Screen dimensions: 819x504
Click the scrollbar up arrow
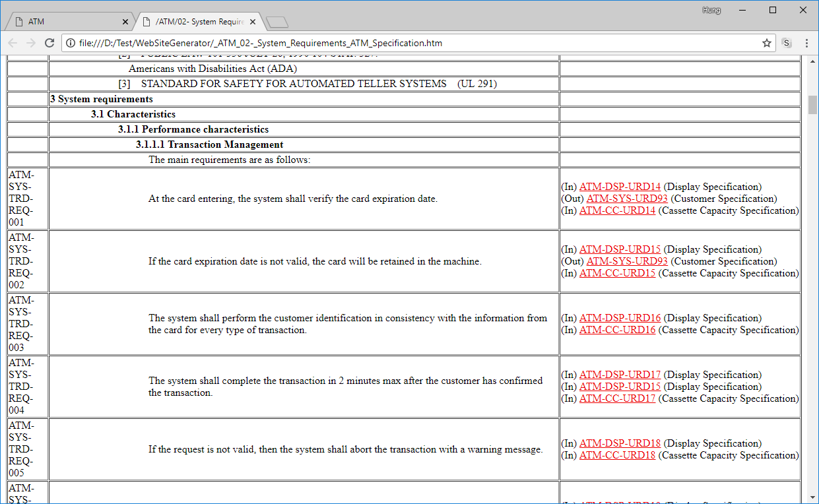[x=813, y=61]
